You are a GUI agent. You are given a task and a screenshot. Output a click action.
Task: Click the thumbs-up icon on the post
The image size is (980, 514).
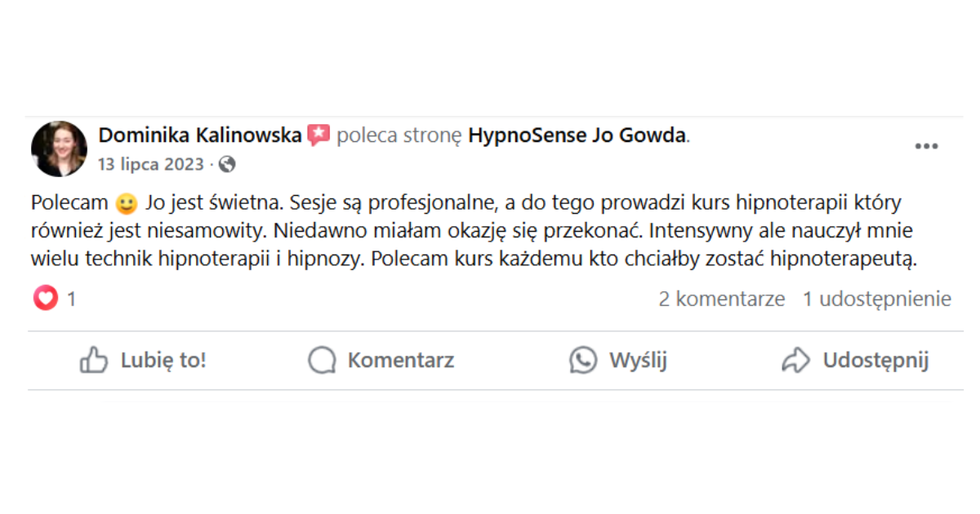94,360
